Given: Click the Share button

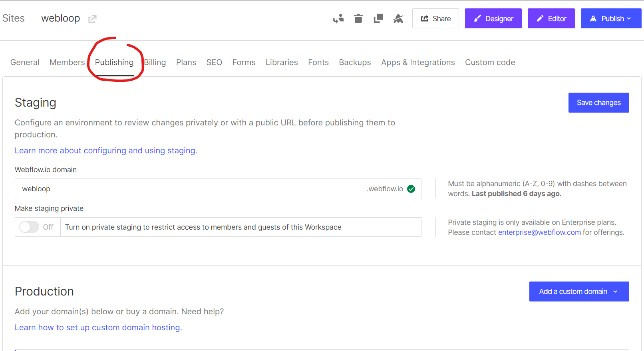Looking at the screenshot, I should [435, 18].
